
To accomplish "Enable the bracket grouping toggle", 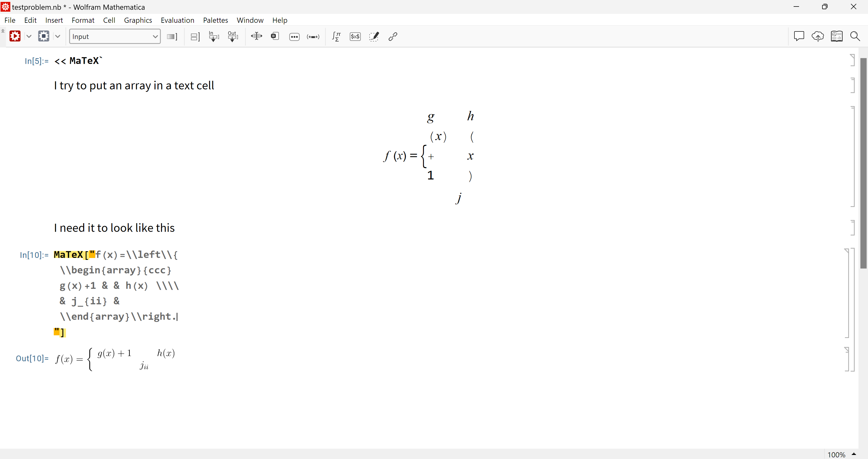I will coord(195,36).
